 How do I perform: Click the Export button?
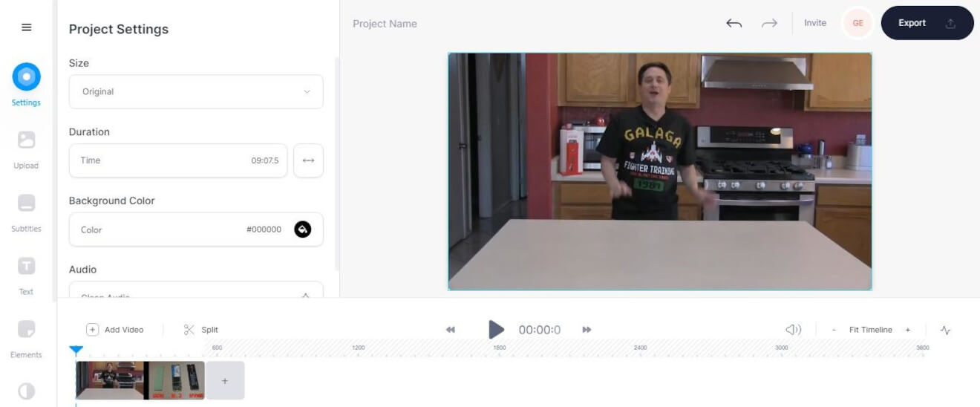(x=927, y=23)
